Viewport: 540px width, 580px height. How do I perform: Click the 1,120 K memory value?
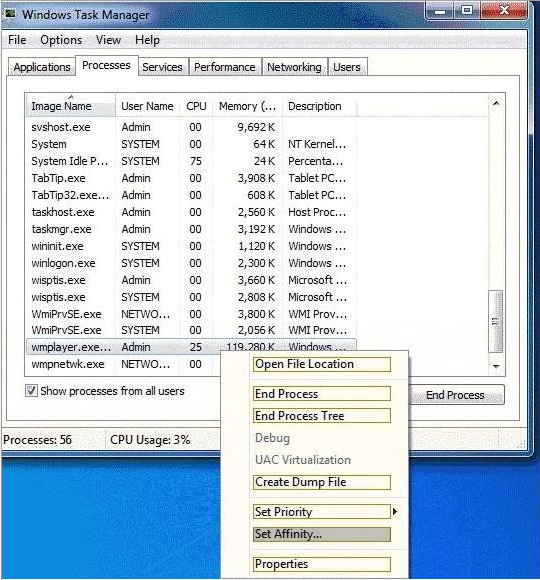click(x=256, y=246)
